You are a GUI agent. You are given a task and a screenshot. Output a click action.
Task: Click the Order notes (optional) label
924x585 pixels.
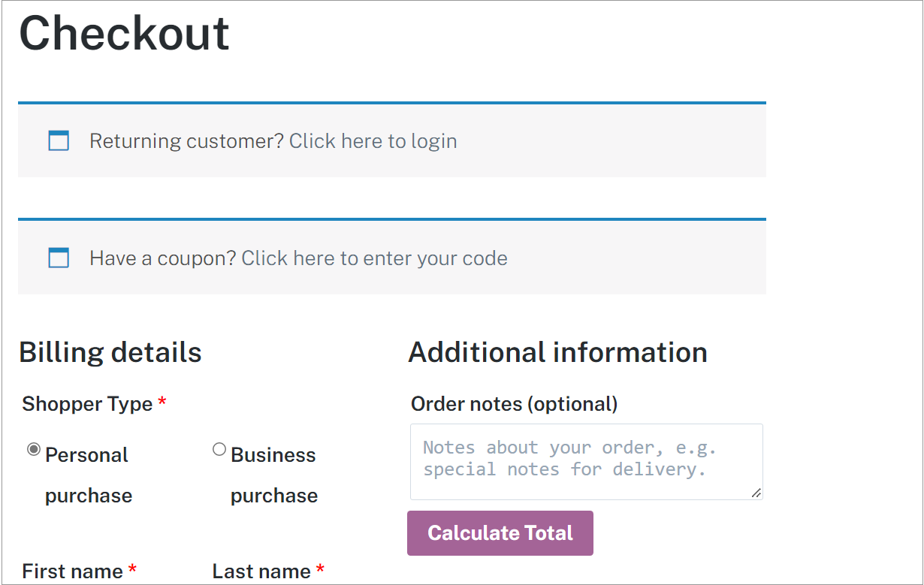(514, 404)
